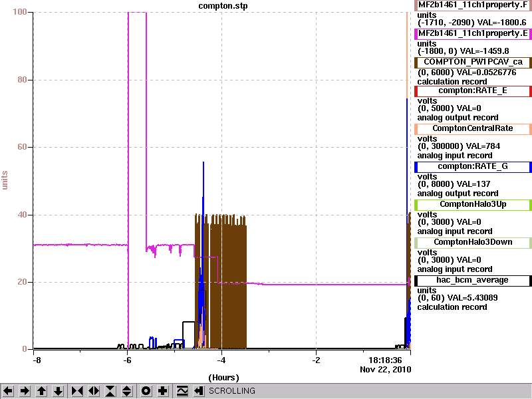Click the plus icon in the toolbar

pyautogui.click(x=162, y=391)
